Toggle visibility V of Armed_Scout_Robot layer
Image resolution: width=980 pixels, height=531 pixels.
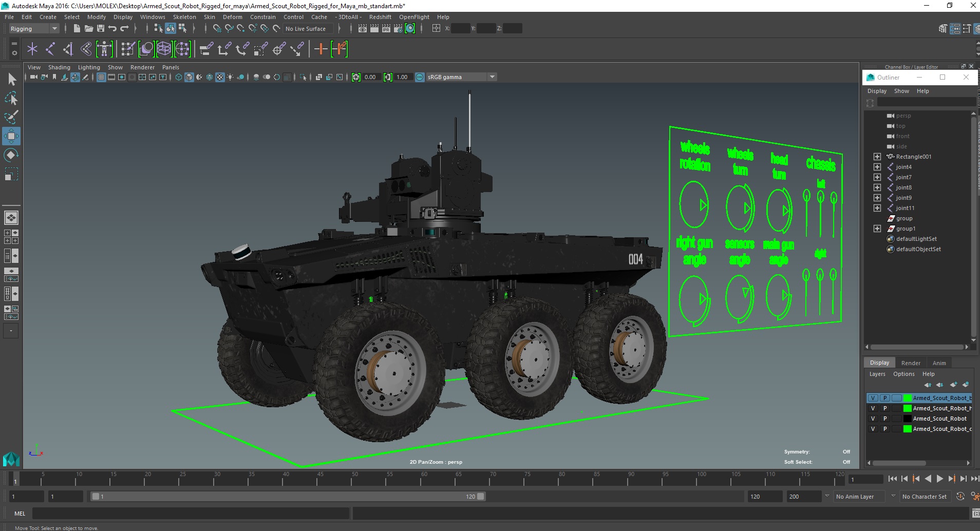pos(873,419)
